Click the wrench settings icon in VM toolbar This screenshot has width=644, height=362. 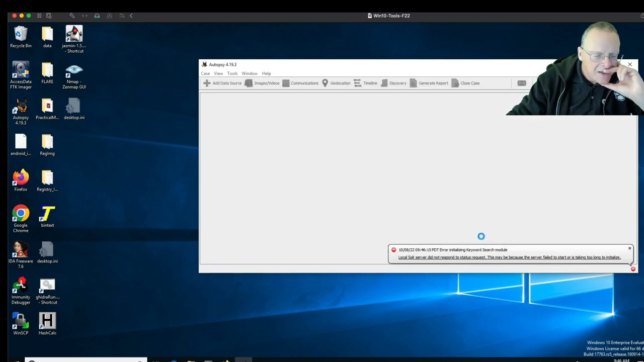tap(72, 16)
